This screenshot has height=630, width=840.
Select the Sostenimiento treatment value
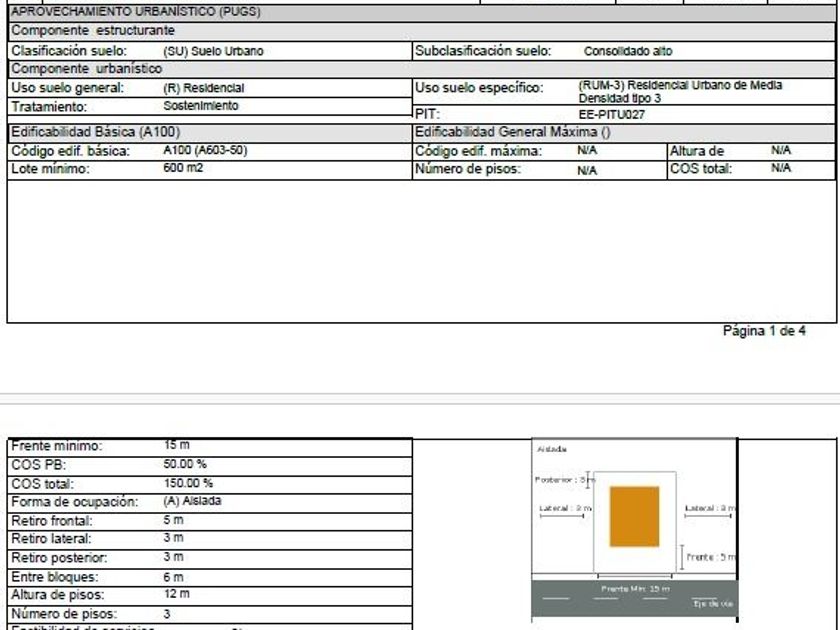tap(201, 106)
